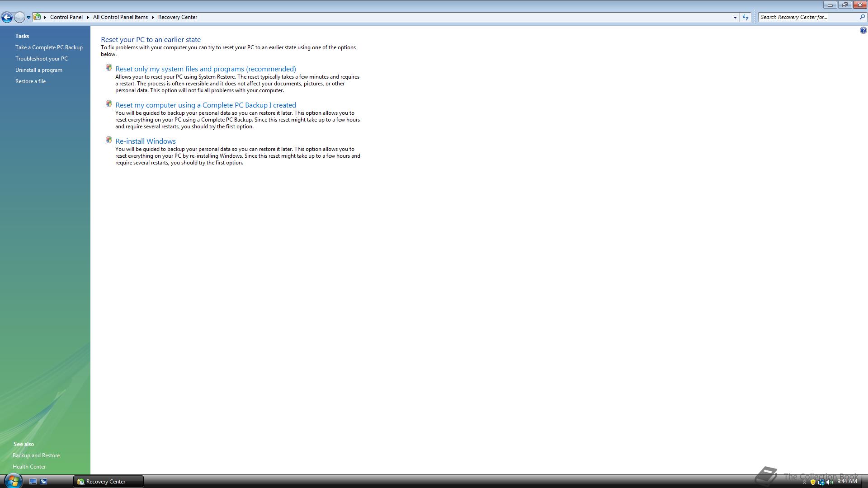Expand the arrow after Control Panel breadcrumb
Image resolution: width=868 pixels, height=488 pixels.
click(88, 17)
